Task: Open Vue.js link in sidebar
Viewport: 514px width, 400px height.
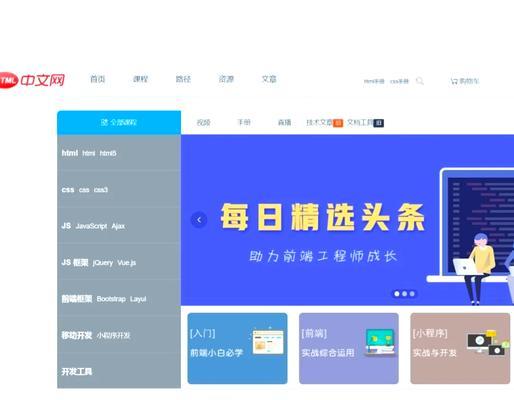Action: pos(126,263)
